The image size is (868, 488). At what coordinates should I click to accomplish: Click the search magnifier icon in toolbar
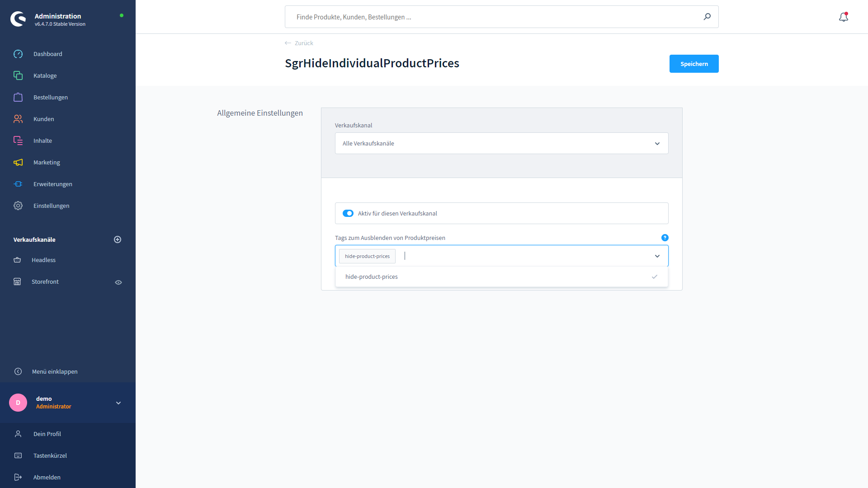(x=707, y=17)
